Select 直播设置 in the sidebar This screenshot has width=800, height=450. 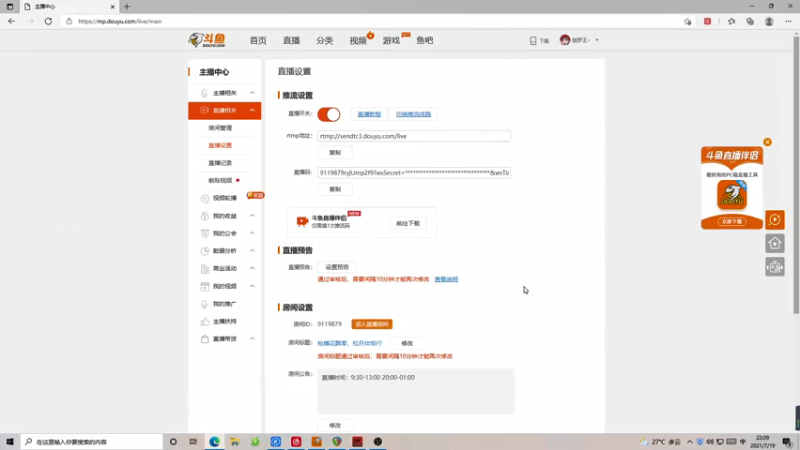pyautogui.click(x=220, y=145)
